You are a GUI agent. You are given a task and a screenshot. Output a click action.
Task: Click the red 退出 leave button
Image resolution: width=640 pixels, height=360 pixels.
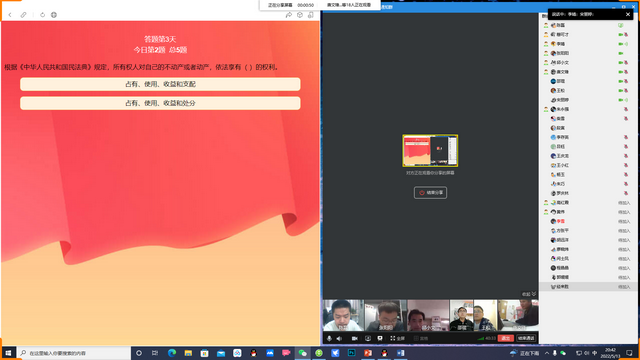(506, 338)
